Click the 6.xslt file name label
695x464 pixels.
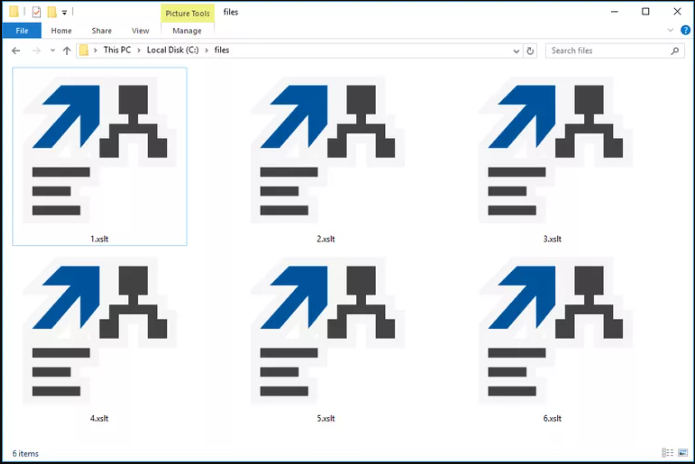coord(552,418)
